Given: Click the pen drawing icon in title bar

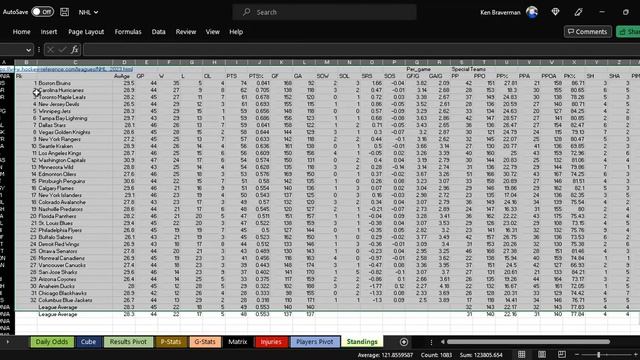Looking at the screenshot, I should 578,12.
